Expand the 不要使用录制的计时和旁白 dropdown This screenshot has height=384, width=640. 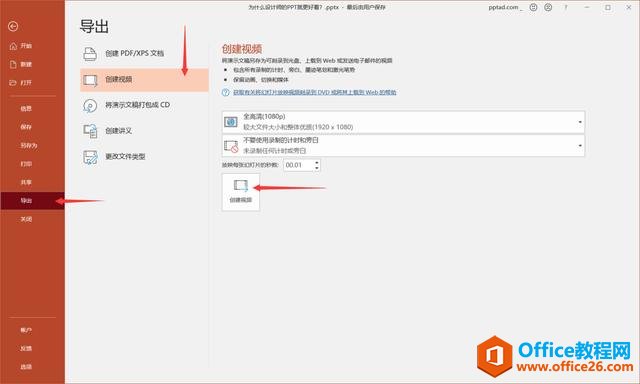coord(403,145)
